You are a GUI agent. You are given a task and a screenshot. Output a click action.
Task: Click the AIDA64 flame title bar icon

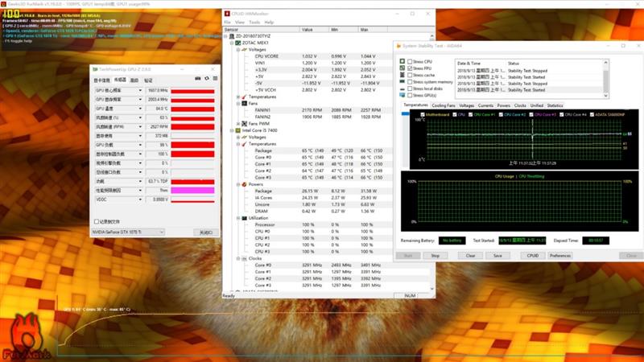398,46
